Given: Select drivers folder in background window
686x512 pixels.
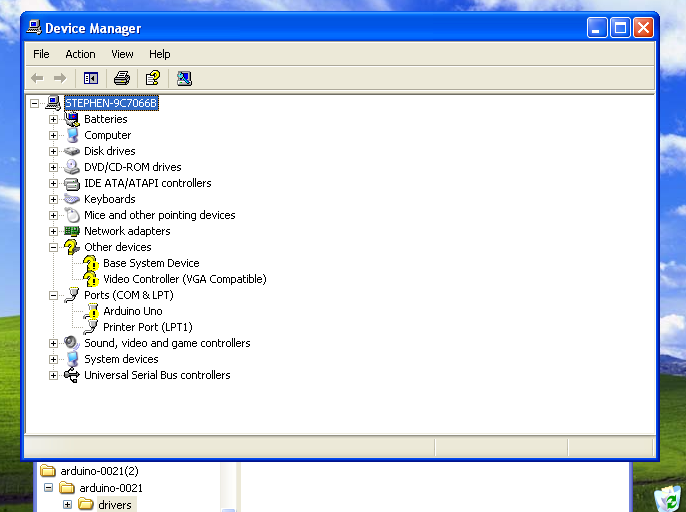Looking at the screenshot, I should 115,505.
